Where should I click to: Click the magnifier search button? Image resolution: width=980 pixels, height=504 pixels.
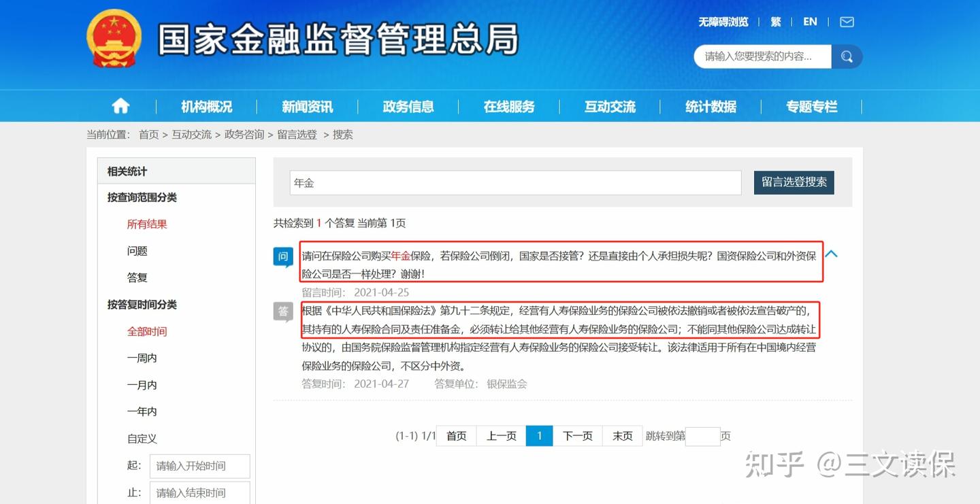pos(847,56)
